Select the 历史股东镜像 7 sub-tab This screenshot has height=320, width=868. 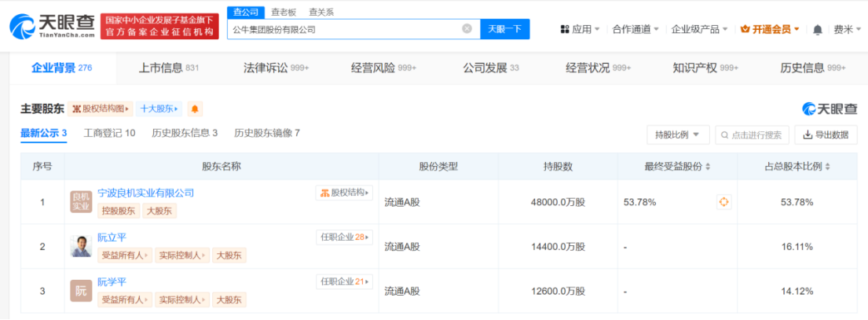[x=267, y=134]
